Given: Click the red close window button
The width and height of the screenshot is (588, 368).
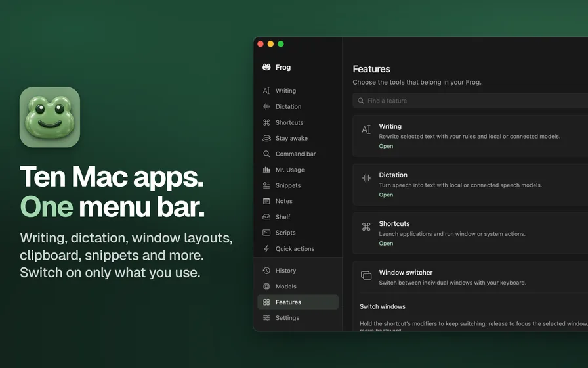Looking at the screenshot, I should pyautogui.click(x=261, y=44).
